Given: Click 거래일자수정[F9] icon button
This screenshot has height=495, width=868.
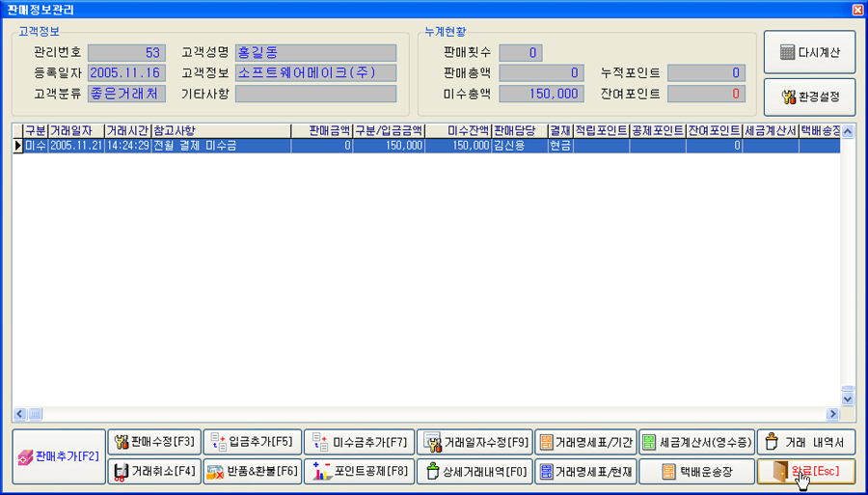Looking at the screenshot, I should click(x=475, y=442).
